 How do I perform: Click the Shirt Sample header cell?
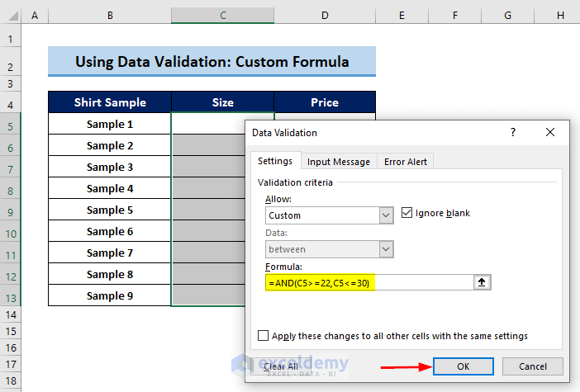tap(110, 102)
